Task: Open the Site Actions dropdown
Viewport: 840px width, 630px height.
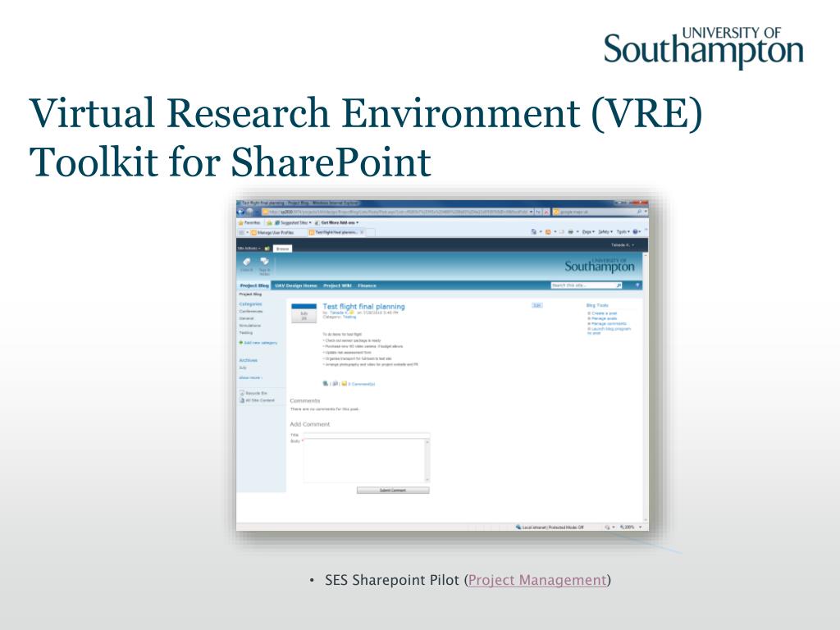Action: [x=249, y=249]
